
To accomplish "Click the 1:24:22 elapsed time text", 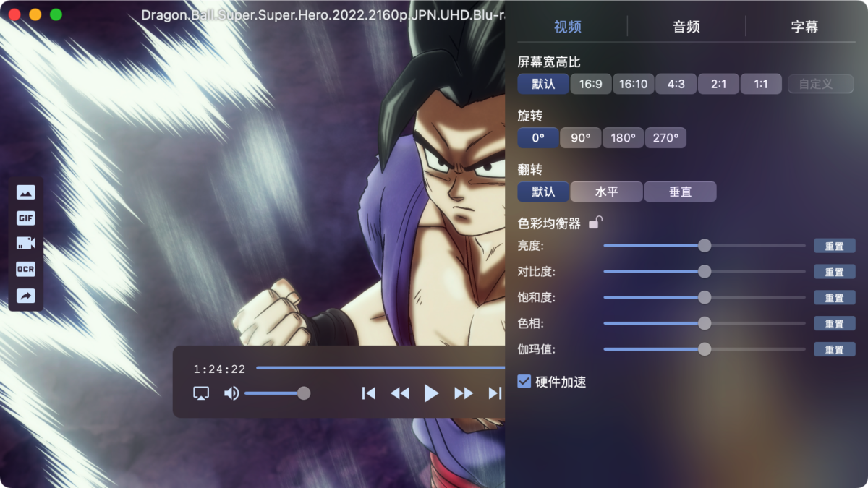I will coord(219,369).
